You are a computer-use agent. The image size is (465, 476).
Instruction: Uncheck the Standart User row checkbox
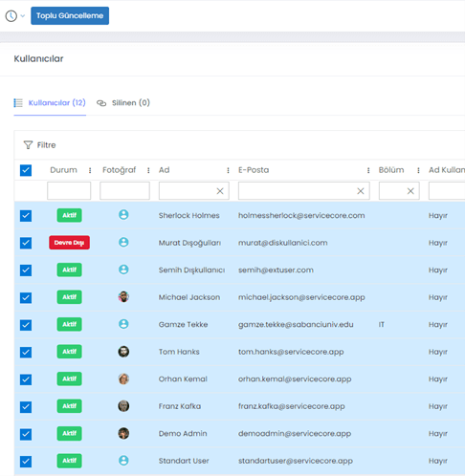pos(26,462)
